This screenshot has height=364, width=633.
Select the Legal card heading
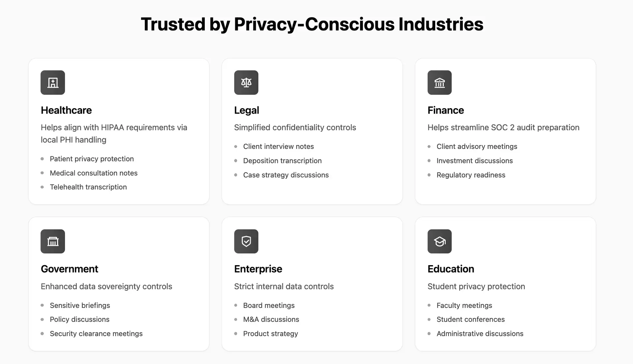click(x=247, y=110)
